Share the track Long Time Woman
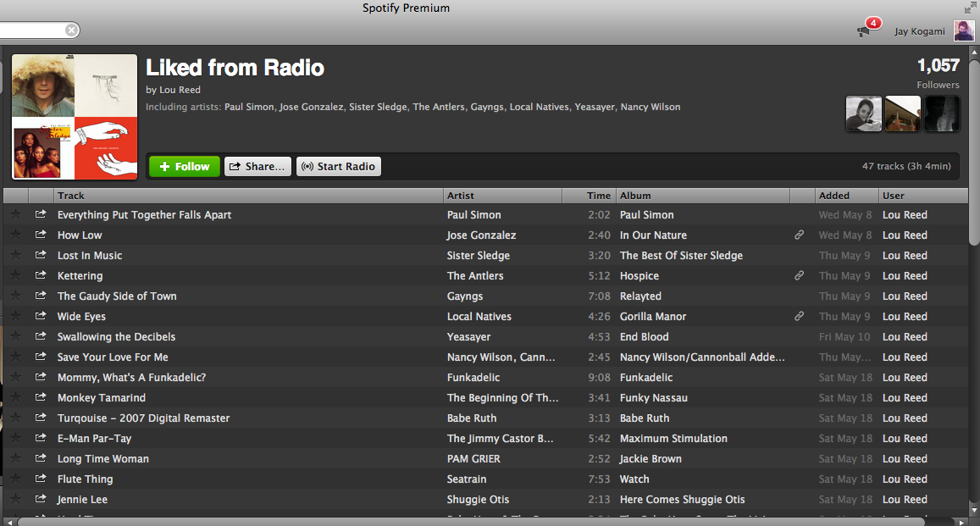The image size is (980, 526). point(41,458)
